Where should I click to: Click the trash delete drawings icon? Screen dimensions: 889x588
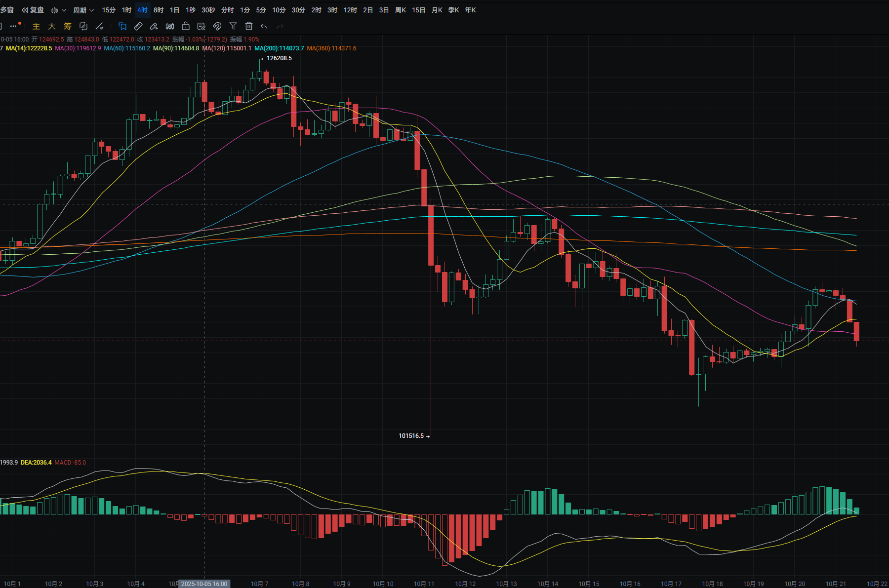tap(249, 26)
